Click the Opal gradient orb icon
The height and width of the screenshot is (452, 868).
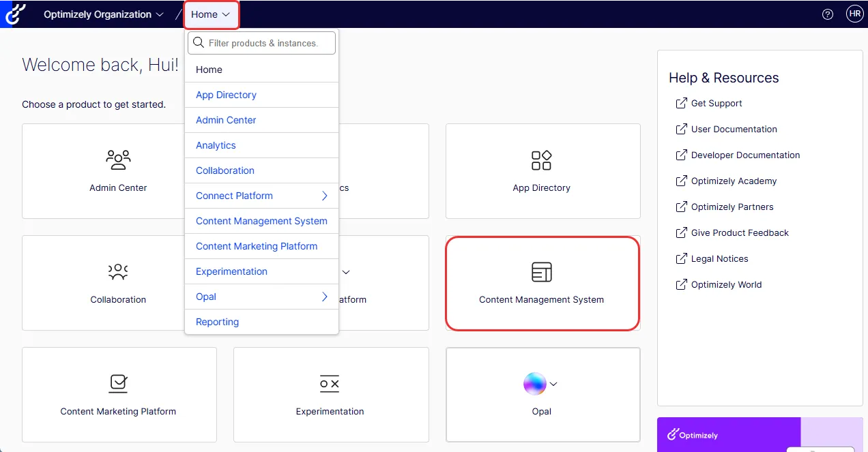(x=535, y=384)
